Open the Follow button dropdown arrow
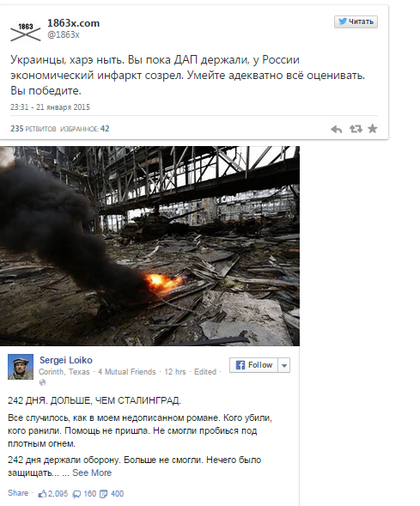 (x=284, y=365)
